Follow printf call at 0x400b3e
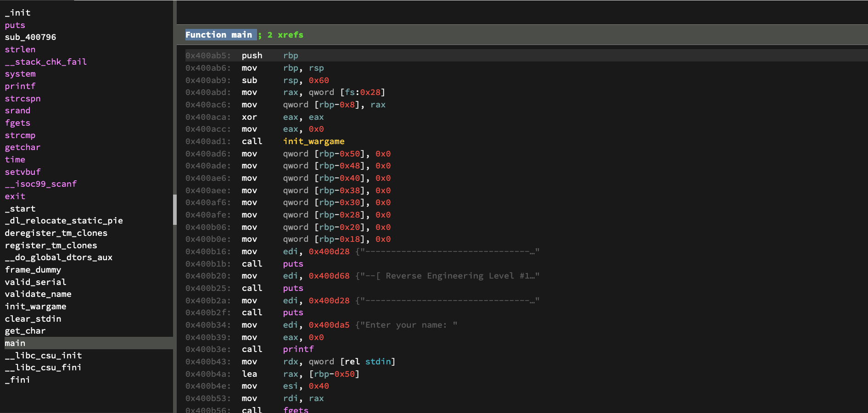This screenshot has height=413, width=868. [x=298, y=349]
